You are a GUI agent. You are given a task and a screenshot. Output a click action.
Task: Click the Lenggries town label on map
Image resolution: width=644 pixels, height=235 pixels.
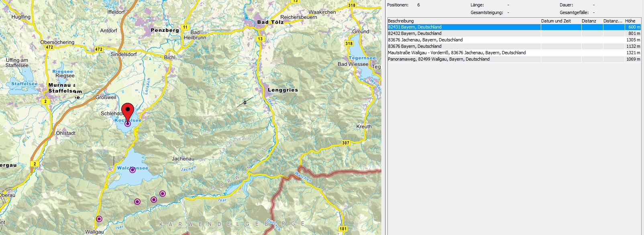283,90
